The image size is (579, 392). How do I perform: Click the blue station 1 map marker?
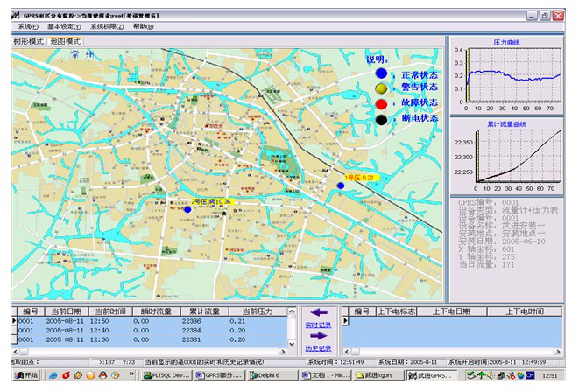click(x=341, y=185)
